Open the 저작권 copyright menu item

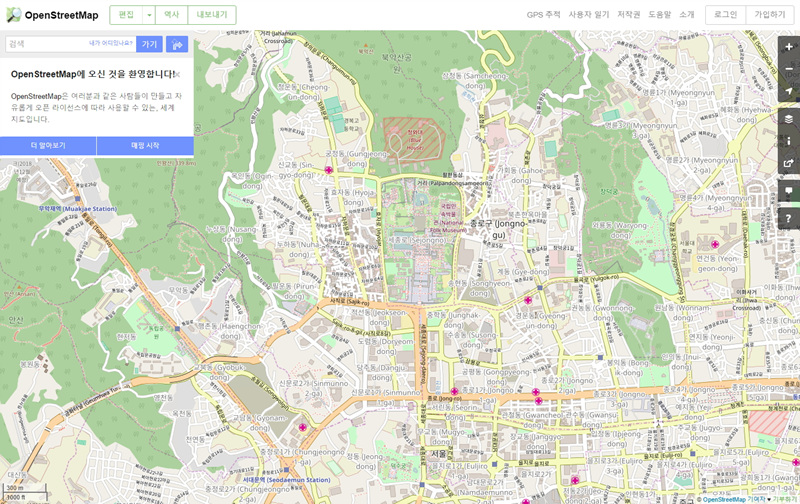coord(629,15)
